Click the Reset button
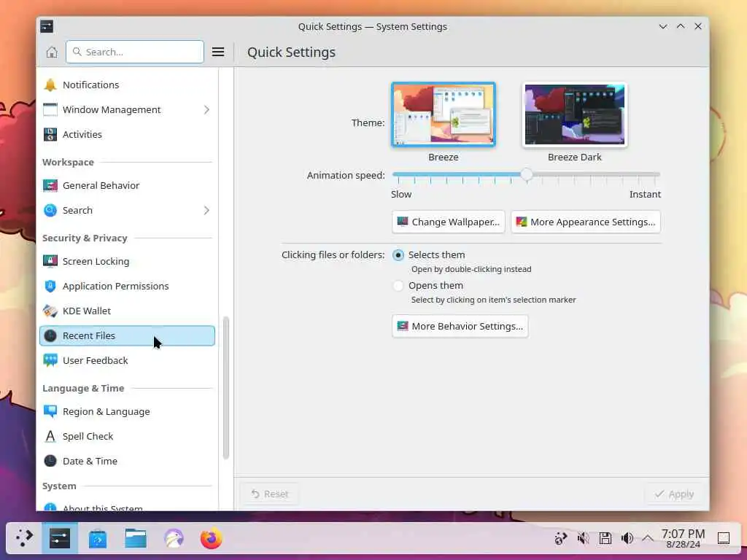This screenshot has height=560, width=747. (270, 494)
